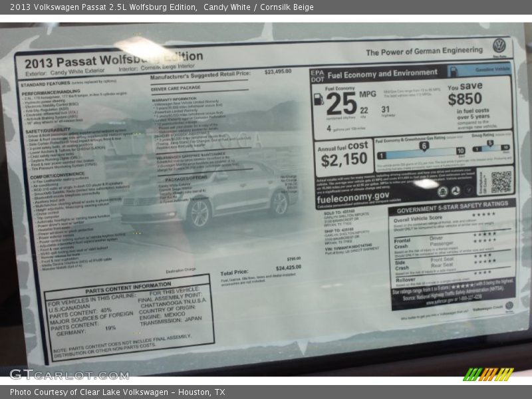This screenshot has width=532, height=399.
Task: Click 'The Power of German Engineering' slogan
Action: coord(424,51)
